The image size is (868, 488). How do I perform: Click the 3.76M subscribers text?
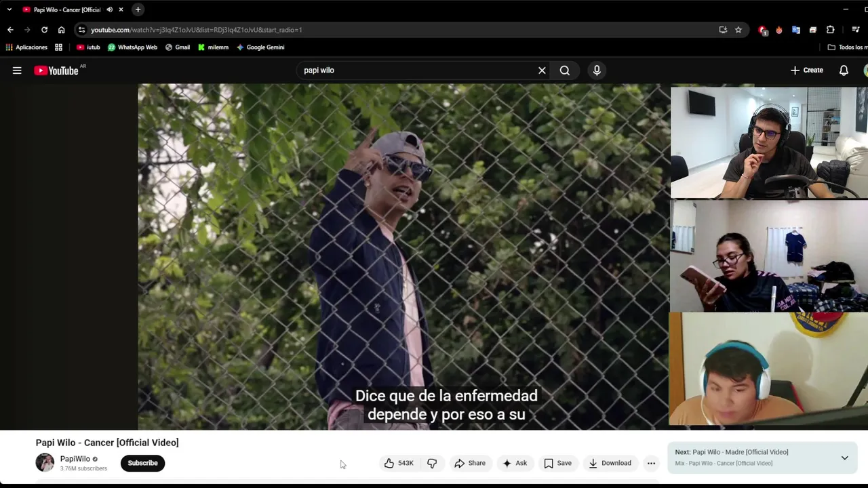click(x=83, y=469)
